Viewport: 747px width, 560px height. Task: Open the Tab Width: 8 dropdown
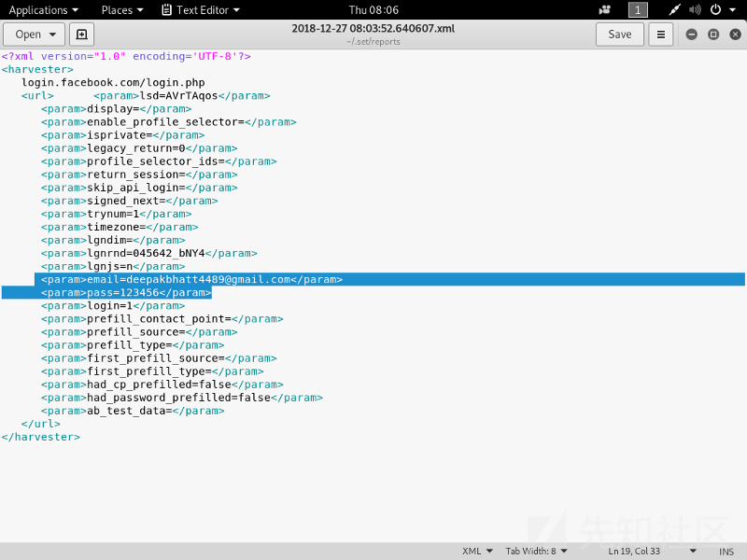(536, 551)
